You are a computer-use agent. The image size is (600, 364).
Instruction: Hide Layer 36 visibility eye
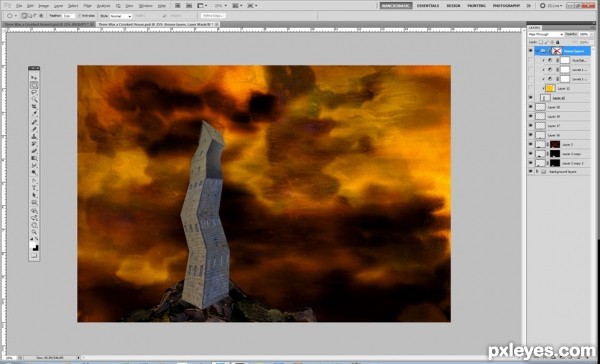point(530,135)
